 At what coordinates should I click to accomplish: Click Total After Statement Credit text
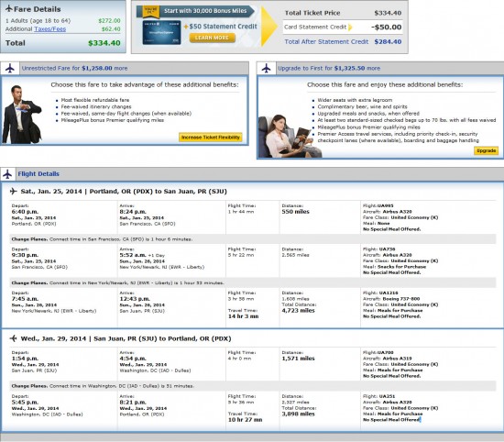[x=326, y=42]
